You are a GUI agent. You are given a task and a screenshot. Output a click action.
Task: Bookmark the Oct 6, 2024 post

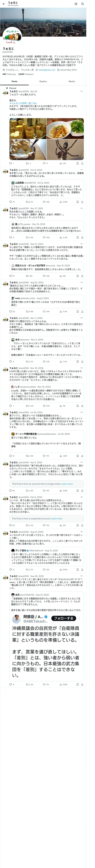(78, 202)
